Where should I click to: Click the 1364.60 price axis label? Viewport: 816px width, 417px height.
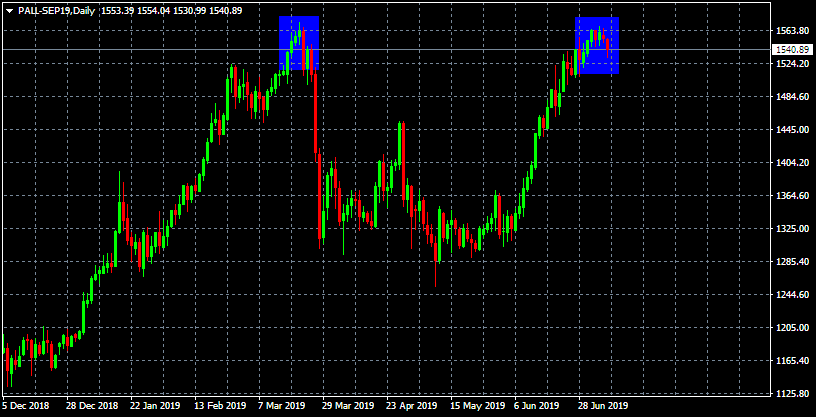pos(792,196)
